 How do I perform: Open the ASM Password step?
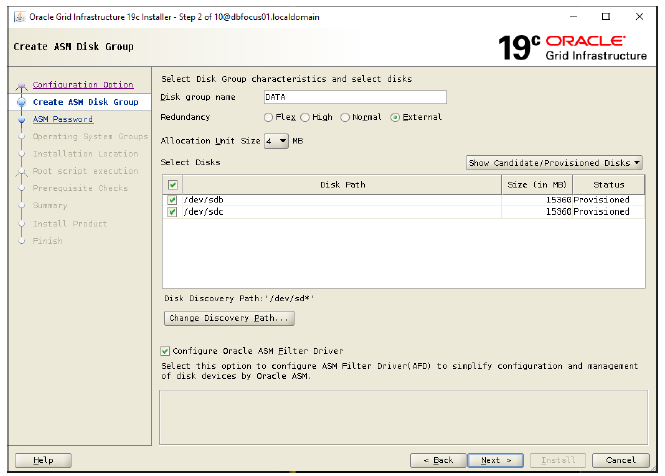63,120
